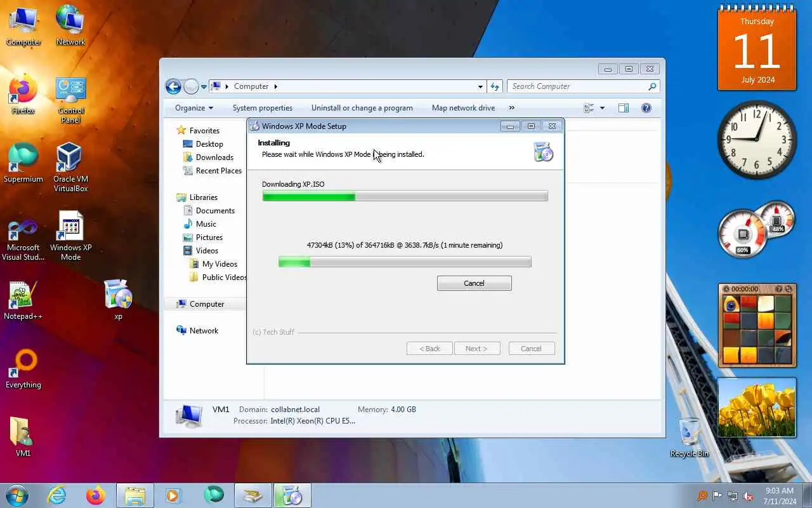Image resolution: width=812 pixels, height=508 pixels.
Task: Open Windows Media Player from the taskbar
Action: 173,495
